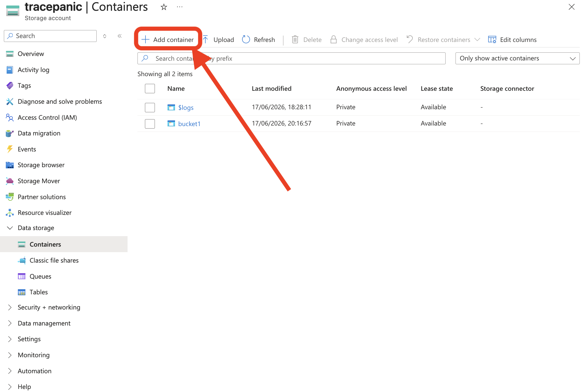Close the Containers blade with the X

pos(572,7)
